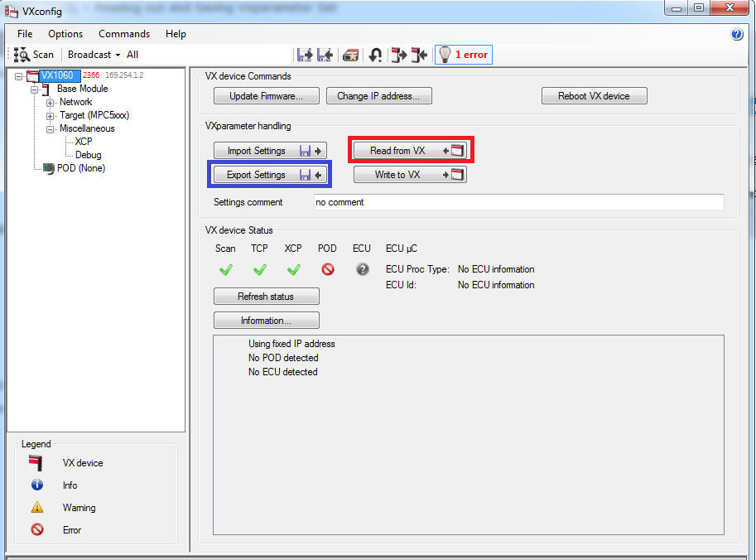Screen dimensions: 756x560
Task: Click the import settings floppy icon in toolbar
Action: (304, 55)
